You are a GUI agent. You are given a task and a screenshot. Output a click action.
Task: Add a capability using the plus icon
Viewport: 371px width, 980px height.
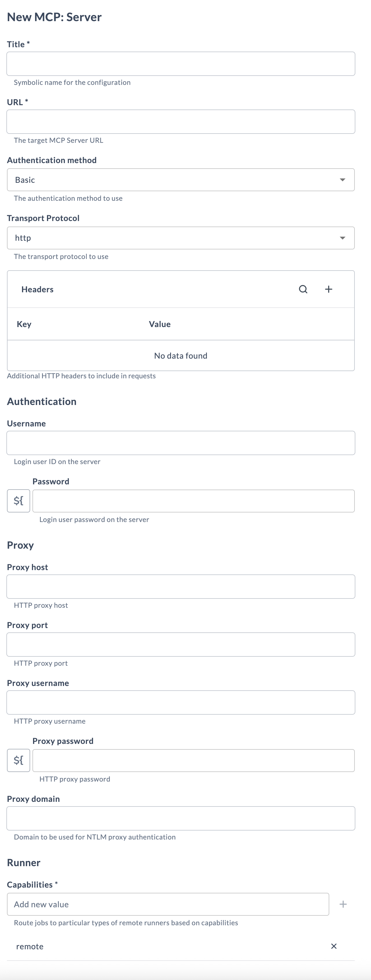(343, 904)
